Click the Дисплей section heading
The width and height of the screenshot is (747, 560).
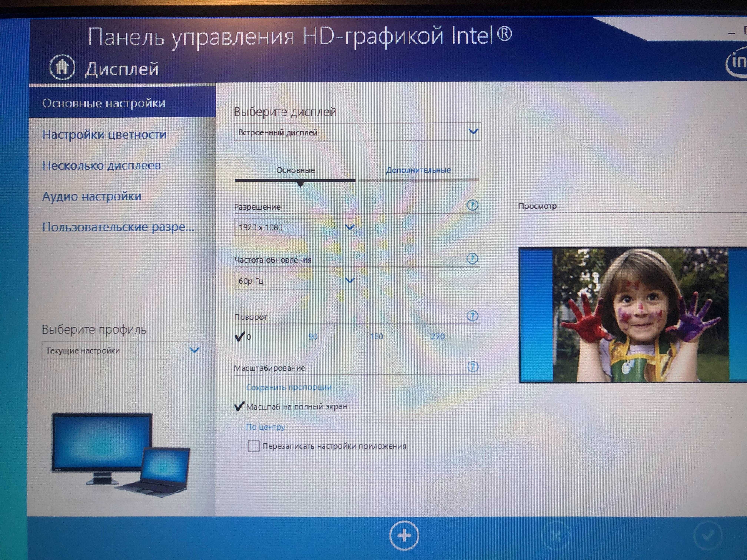122,69
